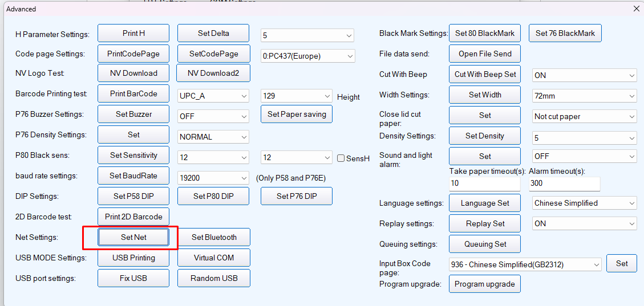Click the Alarm timeout input field
Viewport: 644px width, 306px height.
564,183
